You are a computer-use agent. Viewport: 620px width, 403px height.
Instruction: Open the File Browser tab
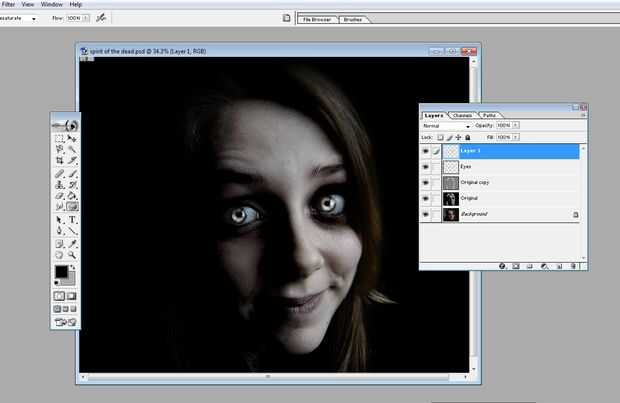[x=317, y=19]
